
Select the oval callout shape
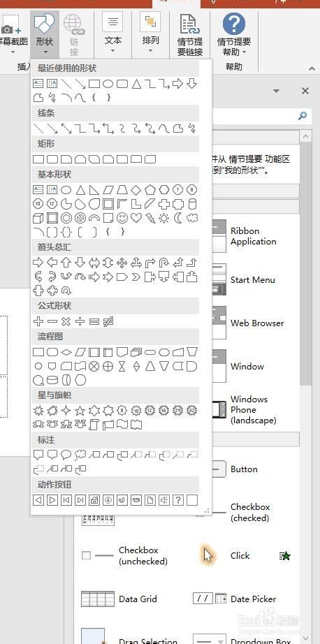click(x=66, y=455)
